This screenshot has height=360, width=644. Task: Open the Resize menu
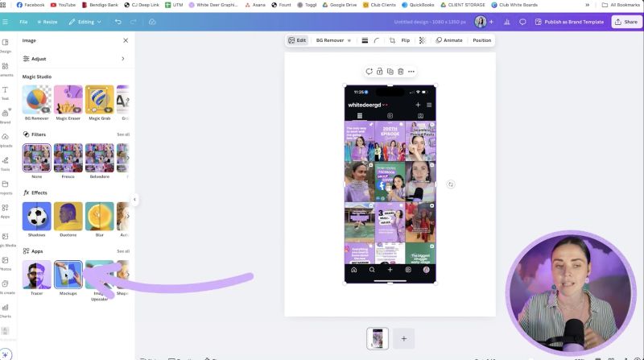pyautogui.click(x=47, y=22)
